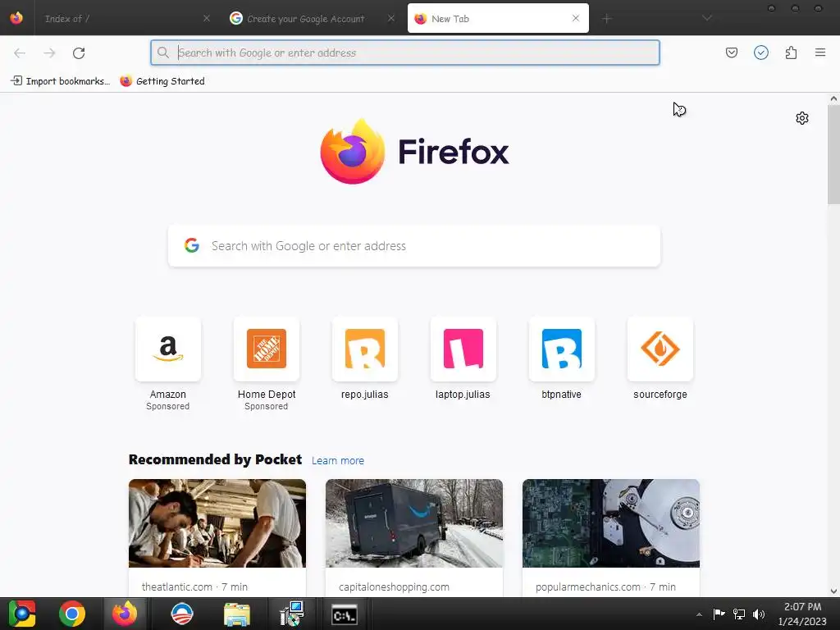Focus the address bar field
The image size is (840, 630).
point(405,52)
